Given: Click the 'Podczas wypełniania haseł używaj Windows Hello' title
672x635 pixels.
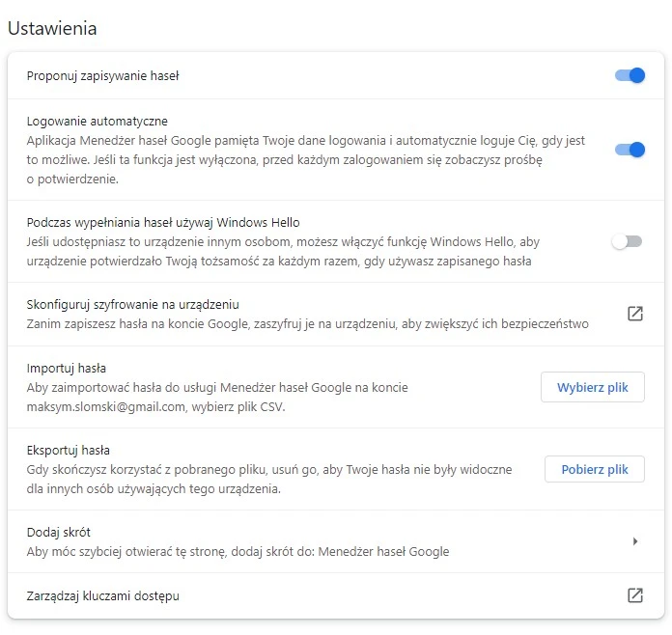Looking at the screenshot, I should pyautogui.click(x=163, y=222).
